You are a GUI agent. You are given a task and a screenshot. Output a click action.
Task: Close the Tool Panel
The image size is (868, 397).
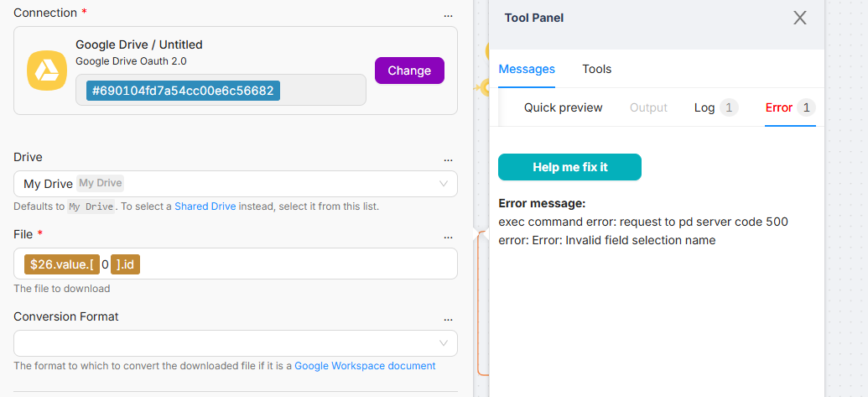click(x=799, y=18)
